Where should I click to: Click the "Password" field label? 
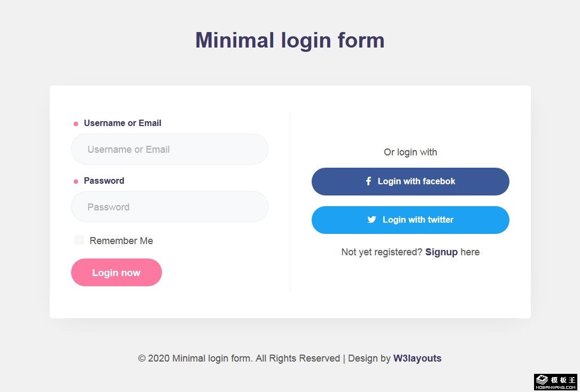pos(104,181)
